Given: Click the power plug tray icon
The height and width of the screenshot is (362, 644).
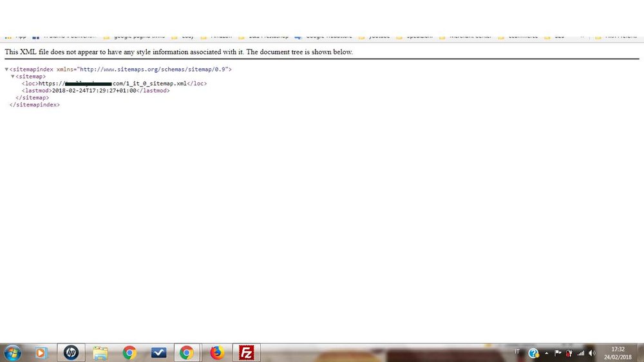Looking at the screenshot, I should pos(569,353).
